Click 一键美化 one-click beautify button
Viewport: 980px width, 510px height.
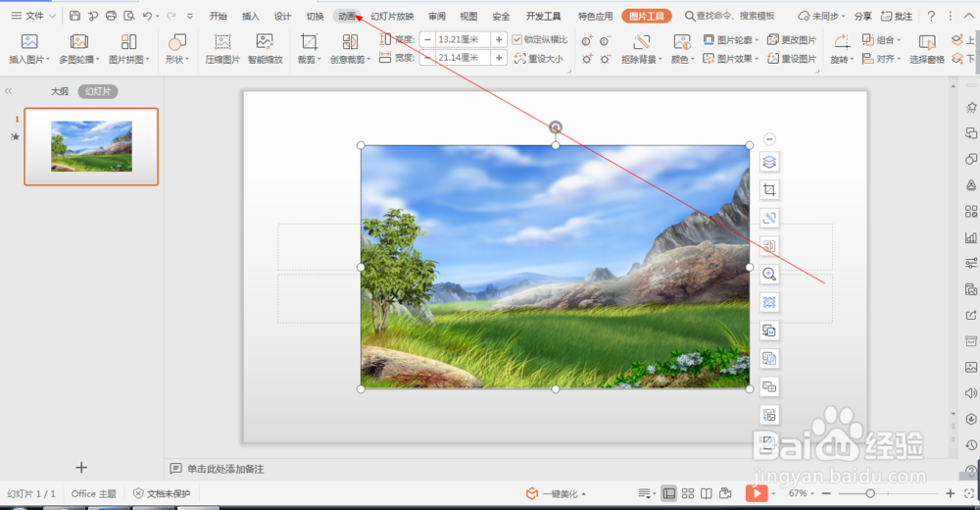[557, 493]
